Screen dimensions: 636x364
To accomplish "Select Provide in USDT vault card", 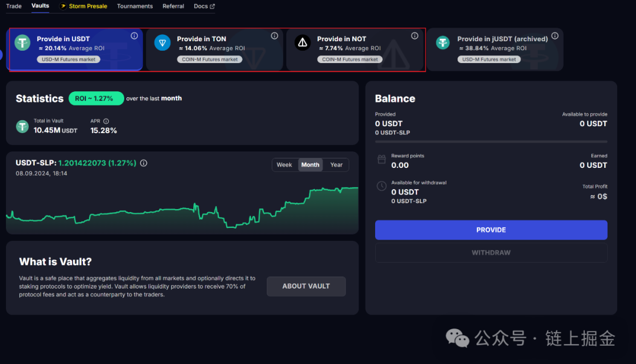I will coord(76,49).
